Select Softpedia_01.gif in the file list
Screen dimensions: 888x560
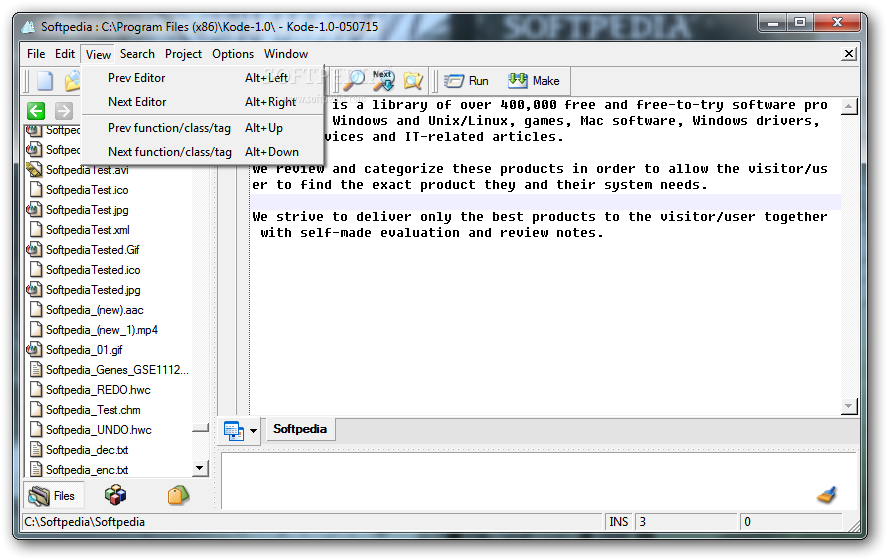(84, 350)
